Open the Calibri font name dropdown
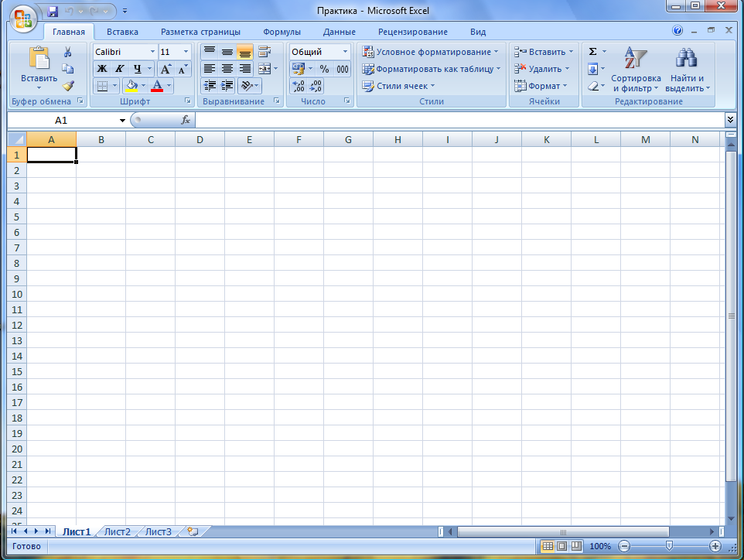Screen dimensions: 744x560 tap(152, 52)
